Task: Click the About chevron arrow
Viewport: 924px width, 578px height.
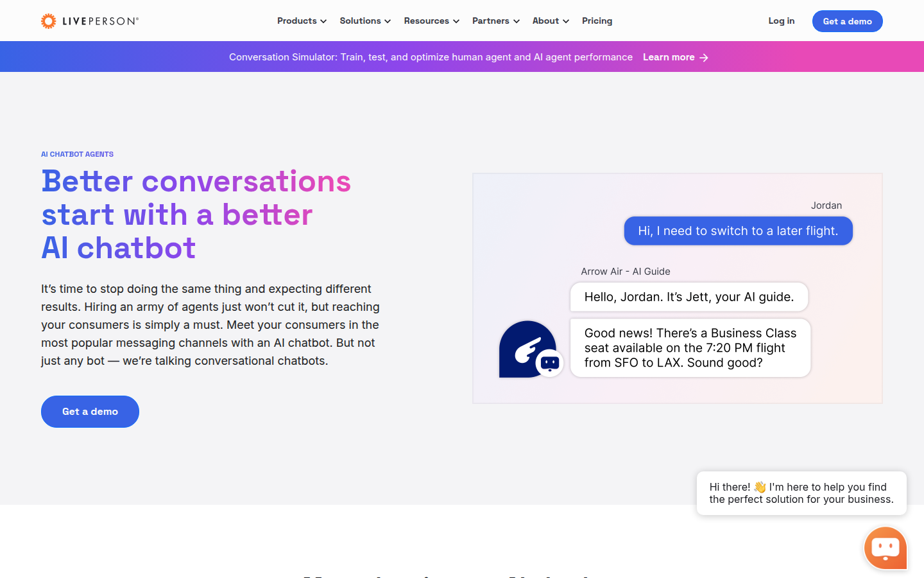Action: pyautogui.click(x=566, y=21)
